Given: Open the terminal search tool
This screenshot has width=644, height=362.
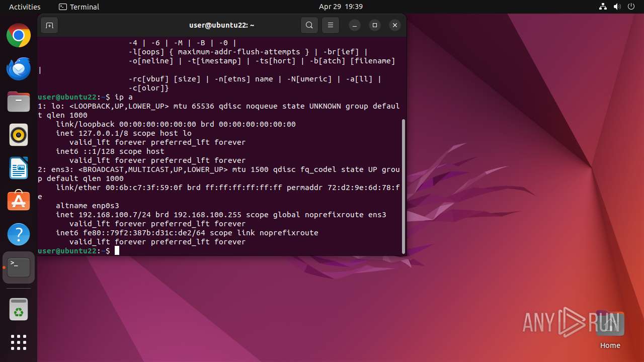Looking at the screenshot, I should [309, 25].
